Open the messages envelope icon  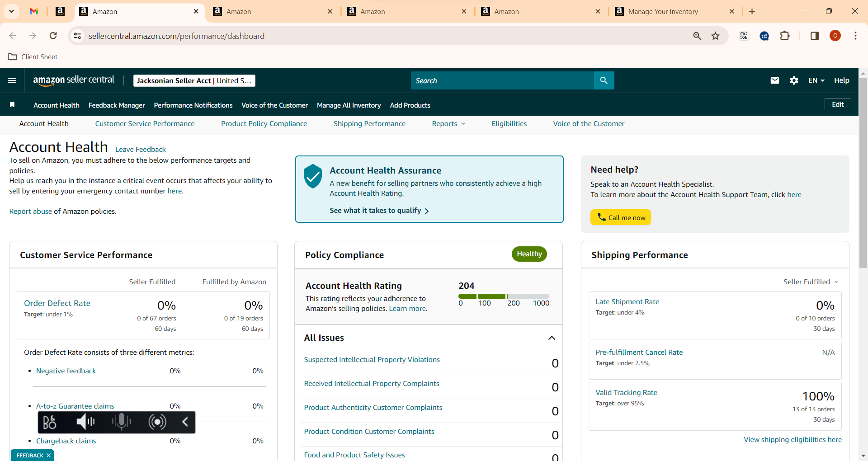pos(775,80)
